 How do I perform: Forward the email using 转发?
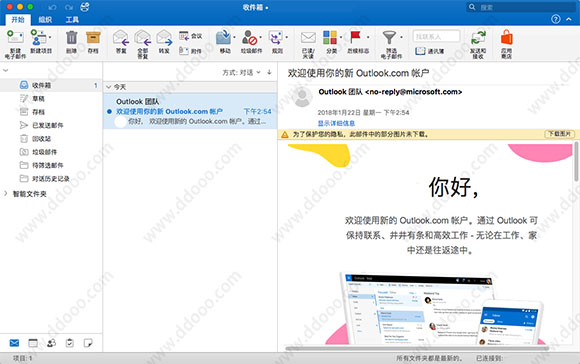pos(164,42)
